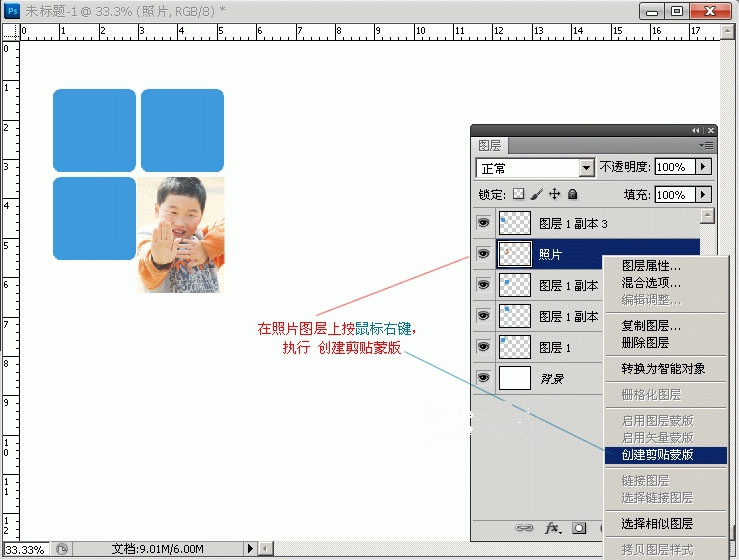Click the 图层 1 副本 3 thumbnail
739x560 pixels.
pyautogui.click(x=515, y=223)
